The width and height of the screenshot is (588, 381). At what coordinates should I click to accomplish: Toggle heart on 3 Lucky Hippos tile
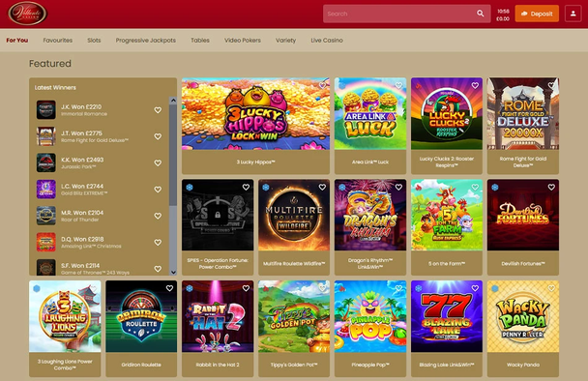coord(322,85)
